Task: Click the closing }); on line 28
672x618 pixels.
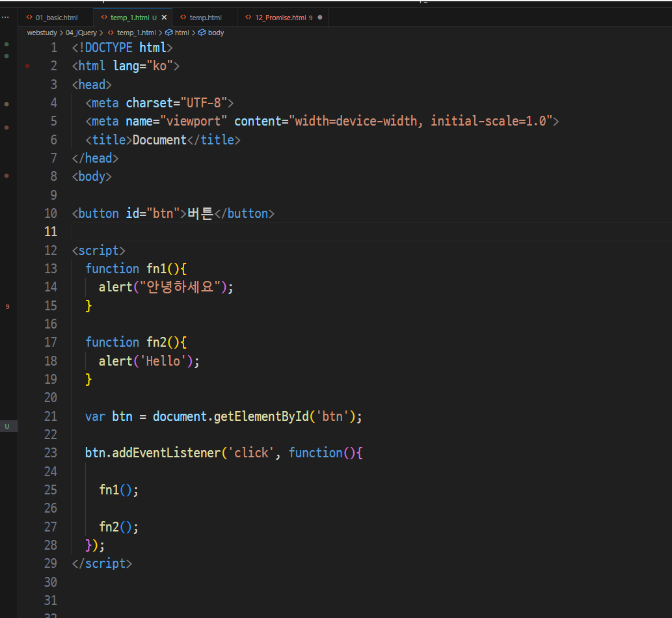Action: (x=95, y=545)
